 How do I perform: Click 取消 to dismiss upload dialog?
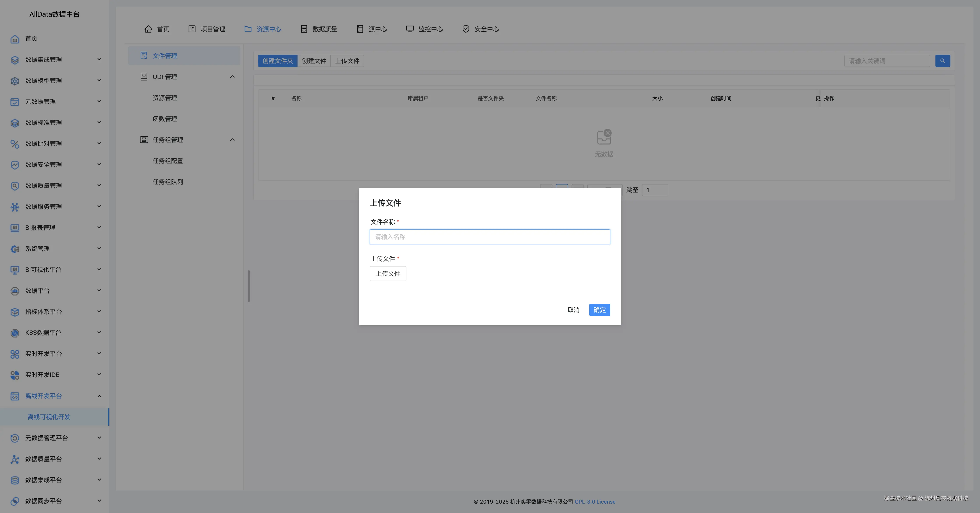pos(573,310)
